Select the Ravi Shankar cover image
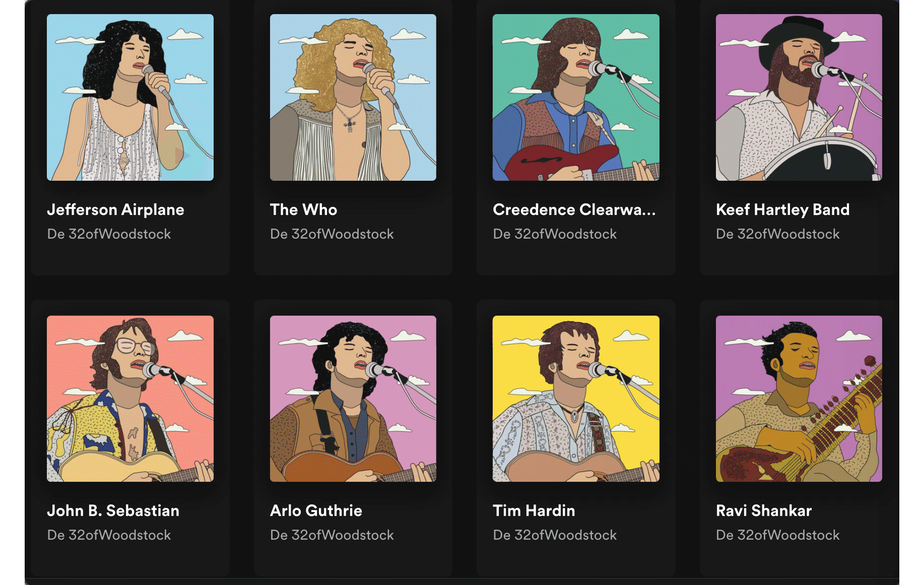The height and width of the screenshot is (585, 924). point(799,398)
